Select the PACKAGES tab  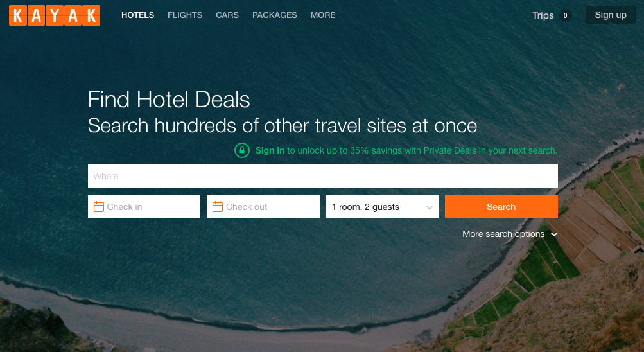274,15
